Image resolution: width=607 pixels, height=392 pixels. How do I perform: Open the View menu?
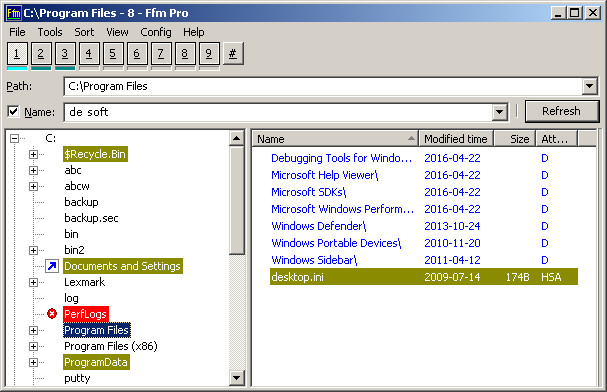coord(117,32)
